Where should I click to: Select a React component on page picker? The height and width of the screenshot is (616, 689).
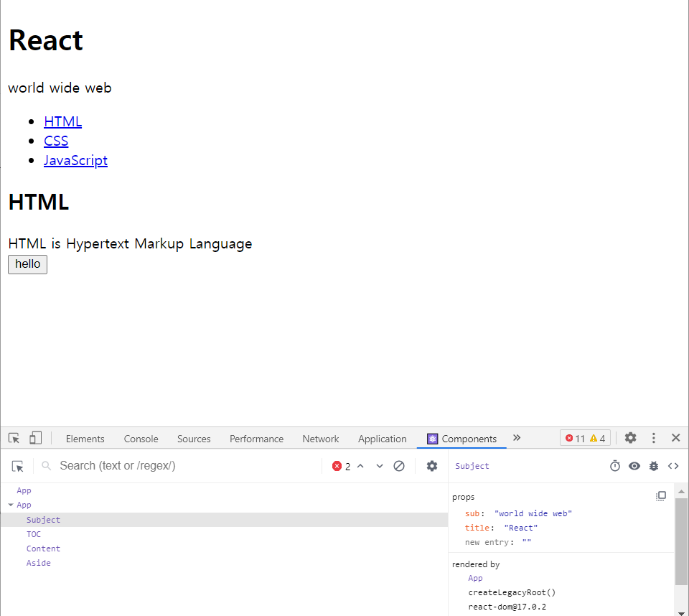tap(17, 466)
